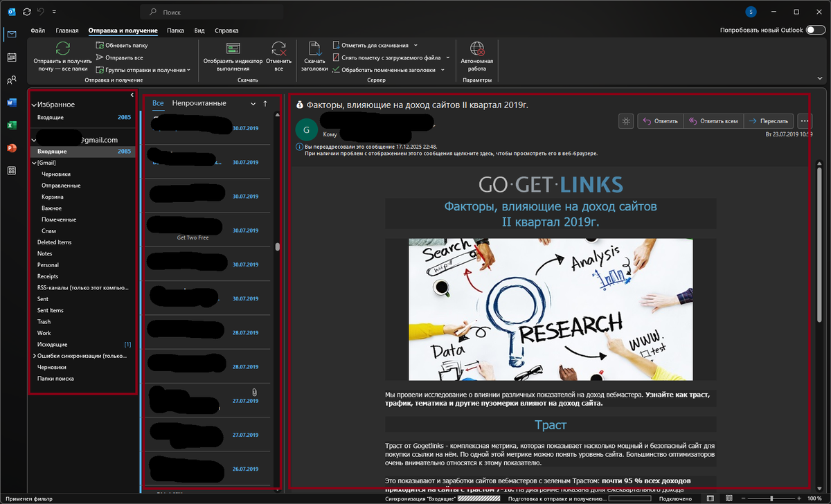Image resolution: width=831 pixels, height=504 pixels.
Task: Filter list by Непрочитанные tab
Action: pyautogui.click(x=199, y=103)
